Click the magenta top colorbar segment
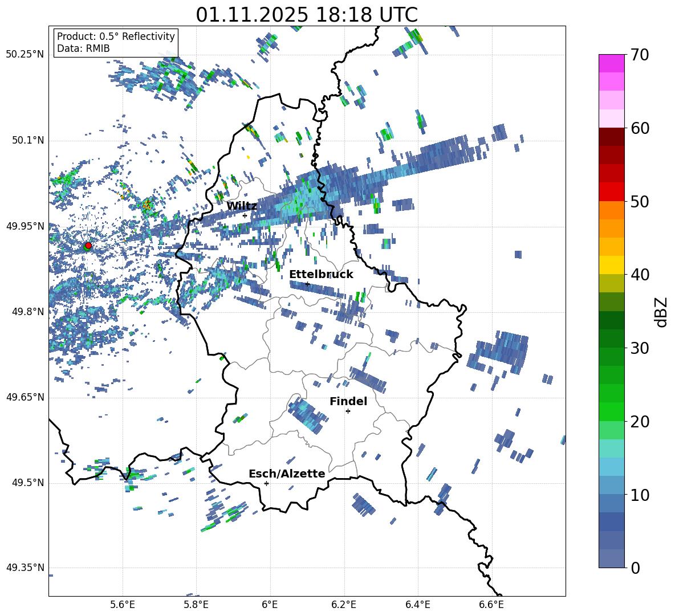 (x=611, y=63)
